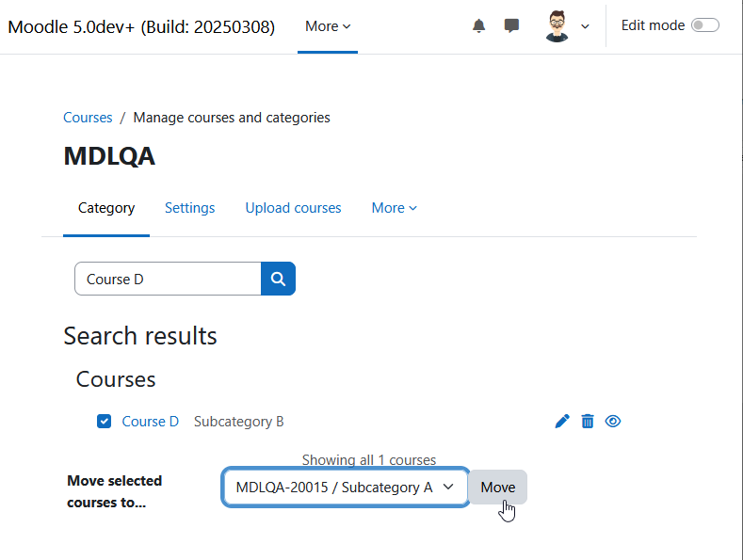Expand the user menu chevron
The width and height of the screenshot is (743, 560).
click(585, 26)
